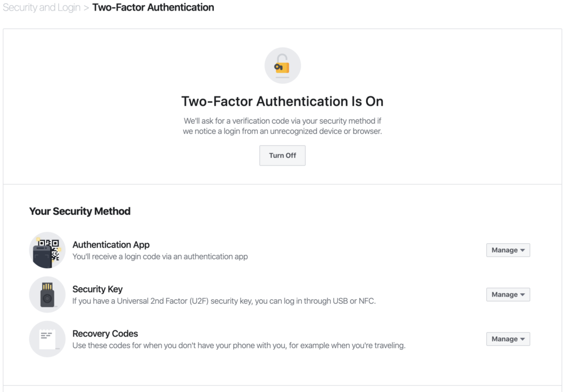This screenshot has height=392, width=569.
Task: Click the Your Security Method heading
Action: click(79, 211)
